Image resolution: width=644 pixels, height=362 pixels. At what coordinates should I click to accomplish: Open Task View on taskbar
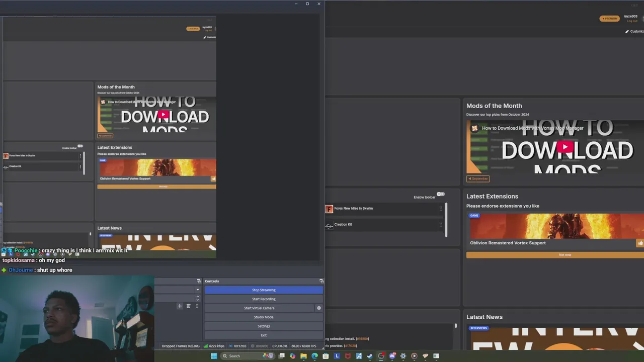pos(281,356)
